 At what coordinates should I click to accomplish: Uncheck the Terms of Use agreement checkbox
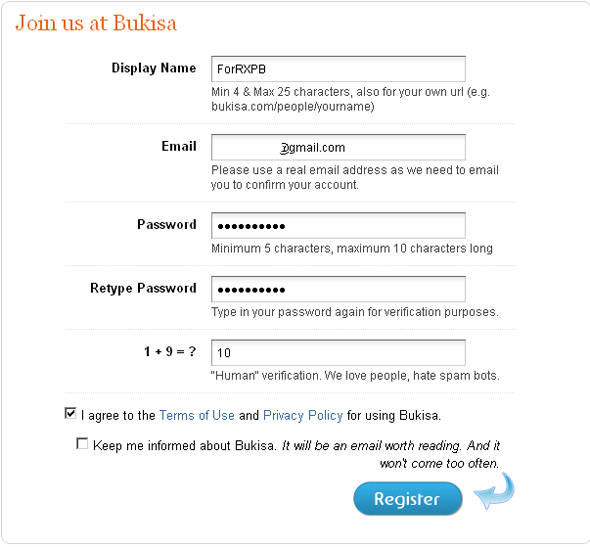point(70,413)
